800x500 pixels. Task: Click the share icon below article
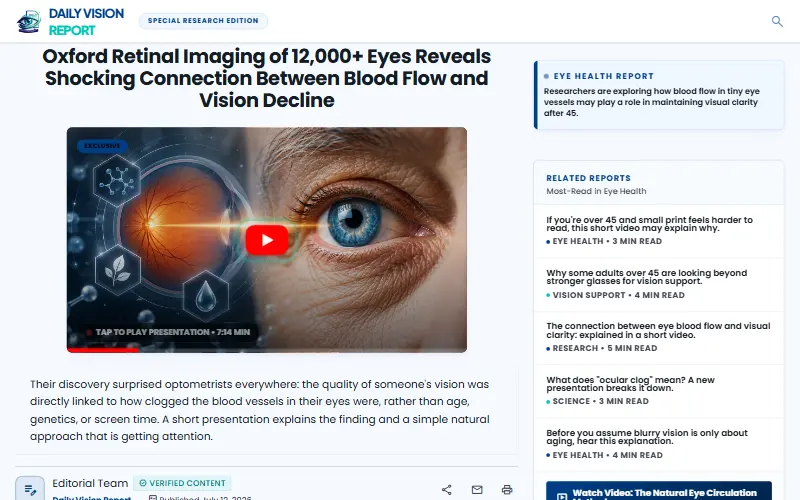(x=446, y=490)
